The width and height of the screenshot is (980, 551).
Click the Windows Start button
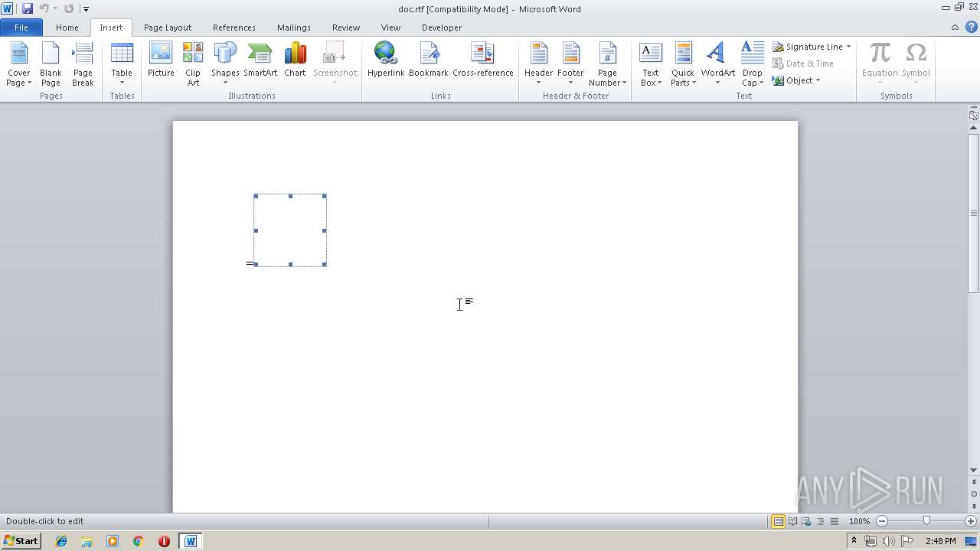21,541
